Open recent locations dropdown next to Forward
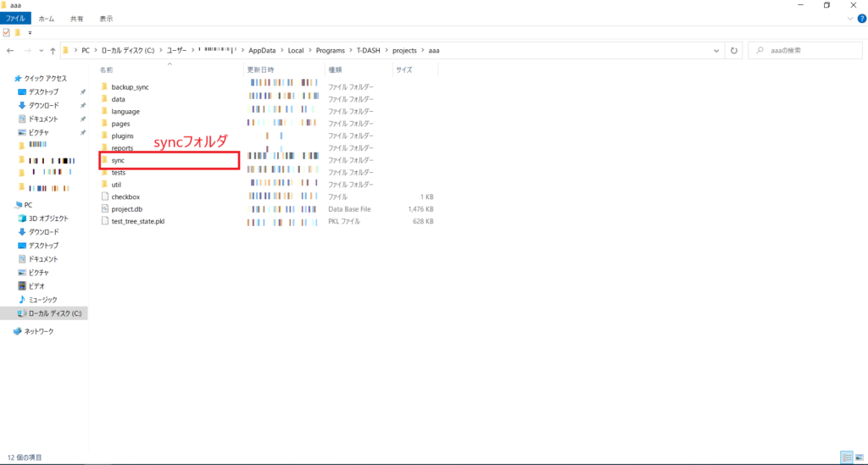The width and height of the screenshot is (868, 465). (x=40, y=51)
